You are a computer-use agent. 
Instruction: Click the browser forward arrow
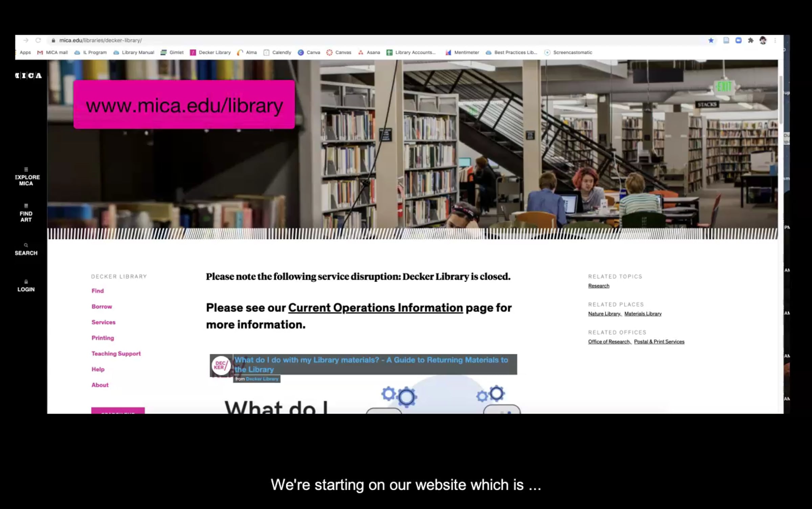coord(26,40)
